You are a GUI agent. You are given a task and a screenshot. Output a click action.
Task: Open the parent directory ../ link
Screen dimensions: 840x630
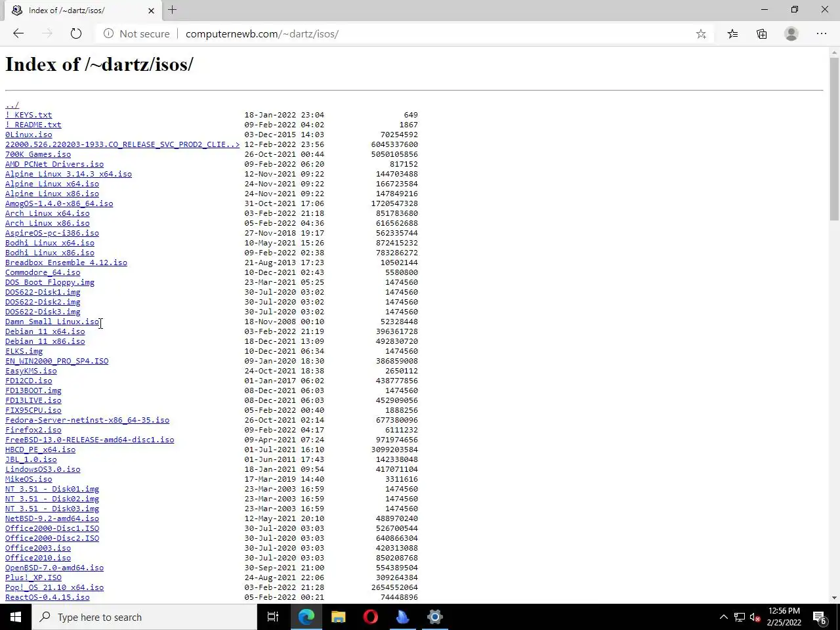pos(12,105)
